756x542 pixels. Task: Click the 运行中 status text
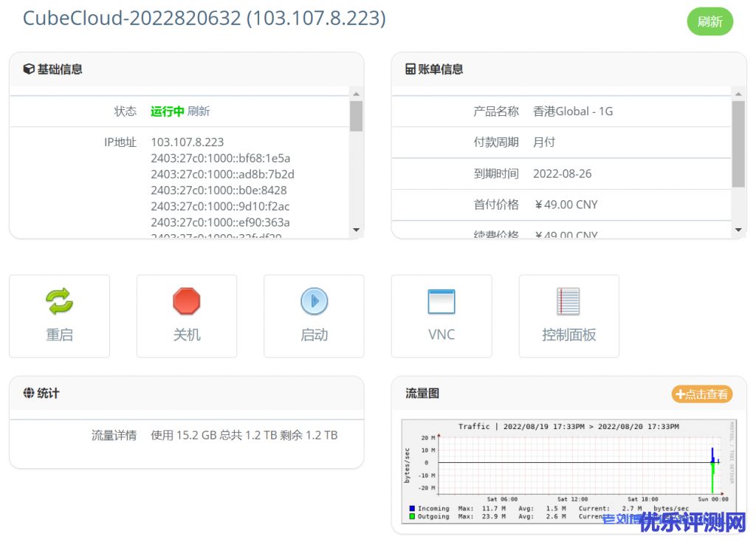(168, 112)
